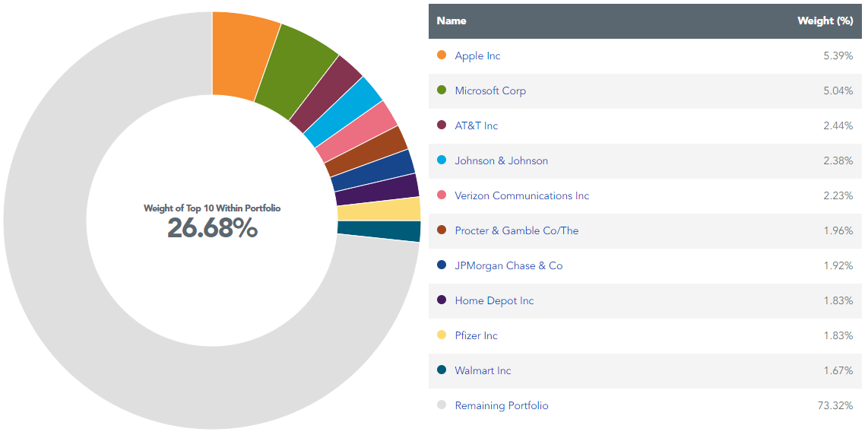Click the teal Walmart Inc legend dot
Image resolution: width=868 pixels, height=435 pixels.
point(441,370)
